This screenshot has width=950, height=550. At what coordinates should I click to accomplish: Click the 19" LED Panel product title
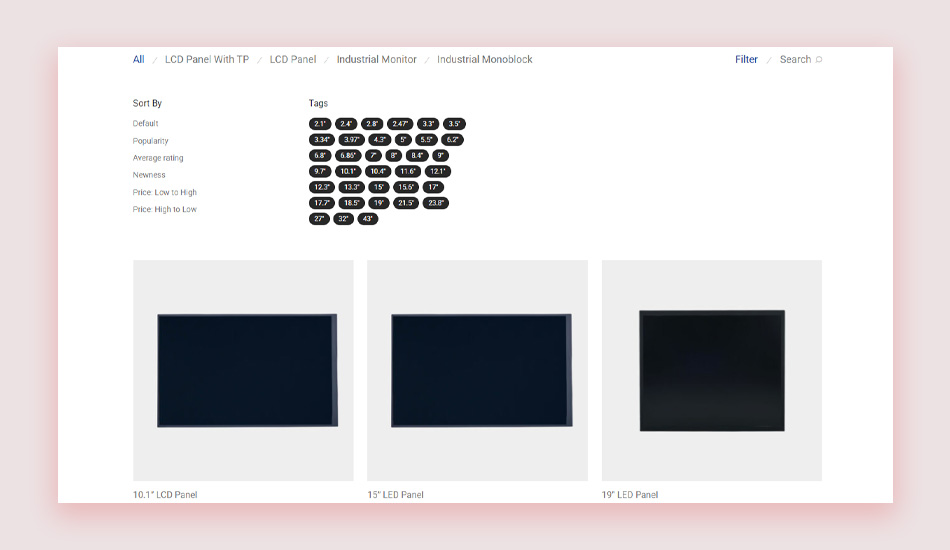click(629, 494)
